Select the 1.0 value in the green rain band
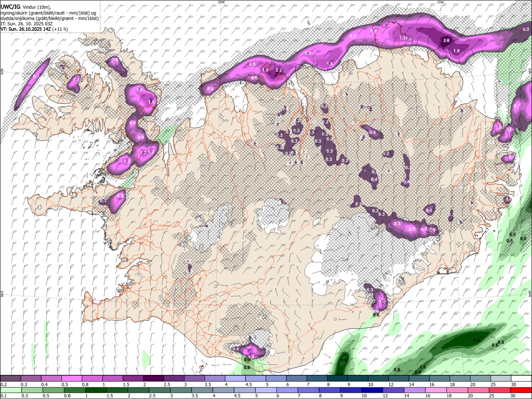This screenshot has width=532, height=399. [423, 367]
